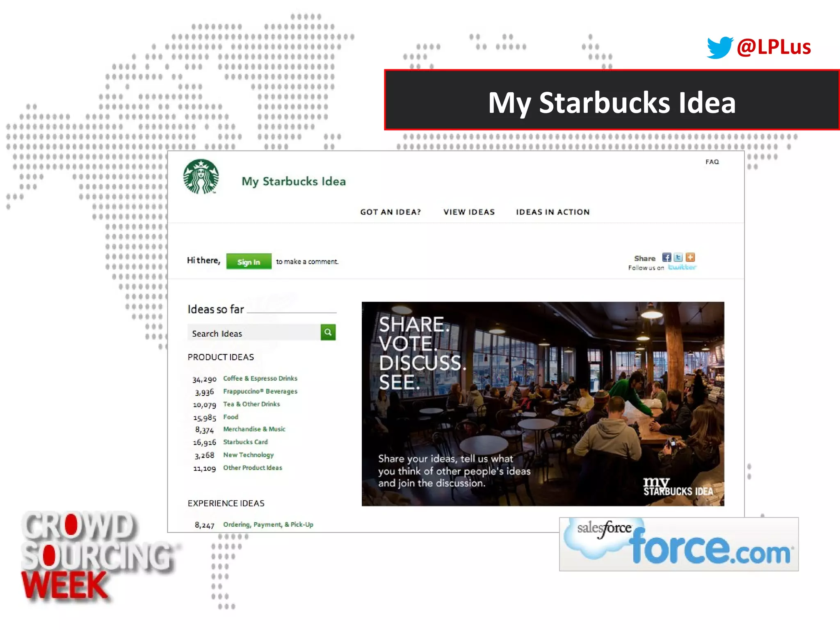Follow the twitter link under Share

682,267
